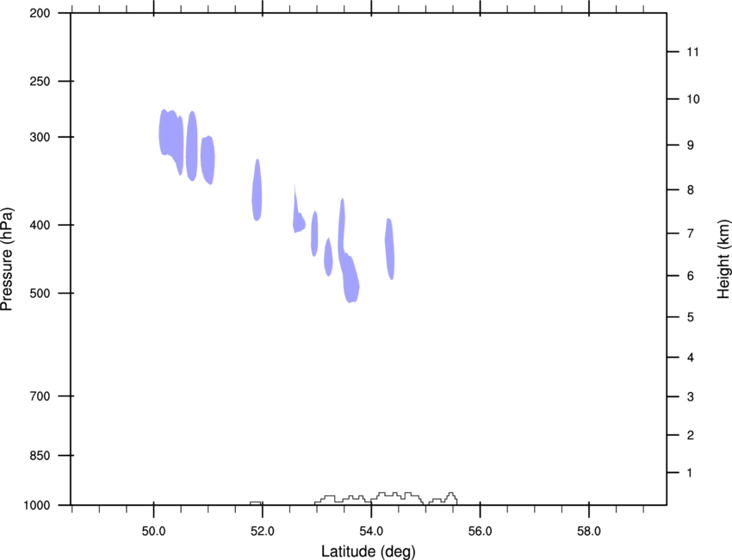This screenshot has width=732, height=560.
Task: Click the 58.0 latitude tick label
Action: click(589, 531)
